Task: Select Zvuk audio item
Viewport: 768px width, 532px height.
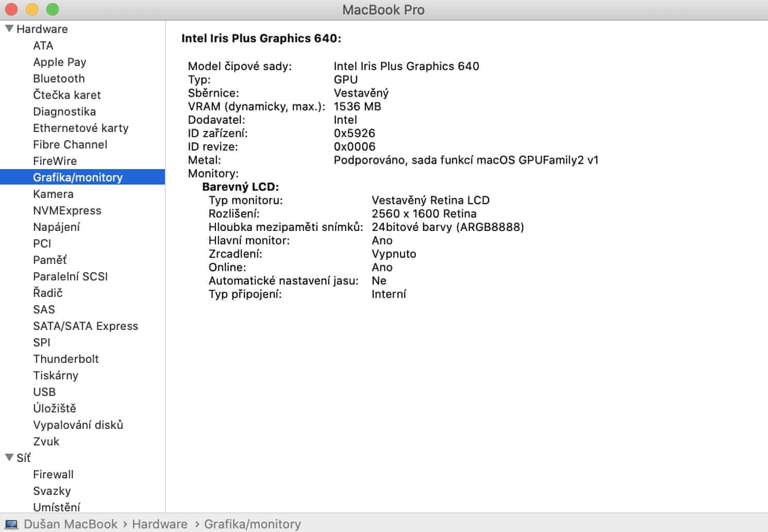Action: pos(46,441)
